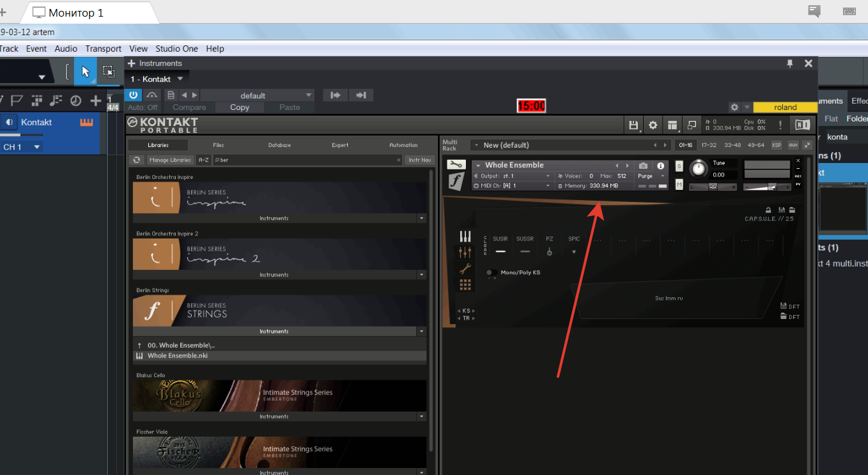The image size is (868, 475).
Task: Click the KSP button
Action: point(777,145)
